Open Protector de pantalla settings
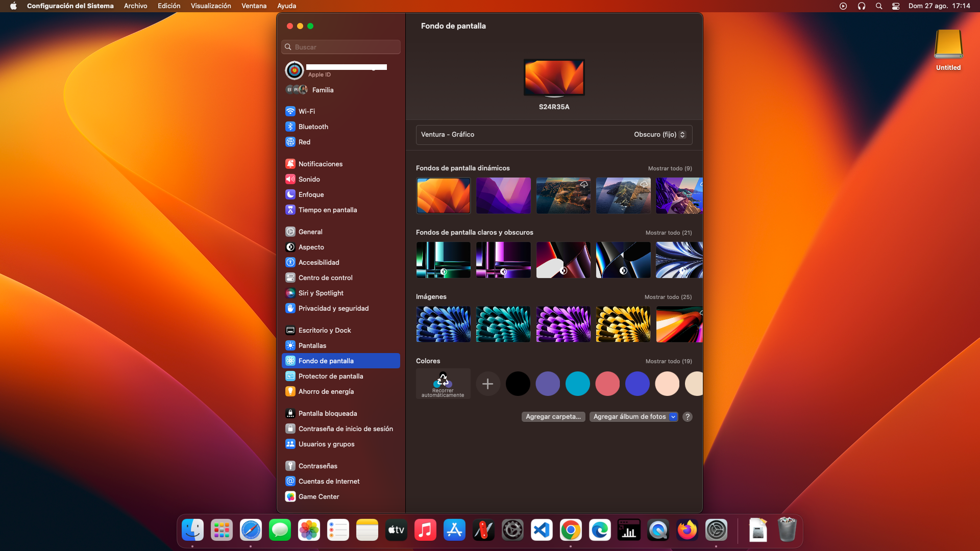 point(330,376)
